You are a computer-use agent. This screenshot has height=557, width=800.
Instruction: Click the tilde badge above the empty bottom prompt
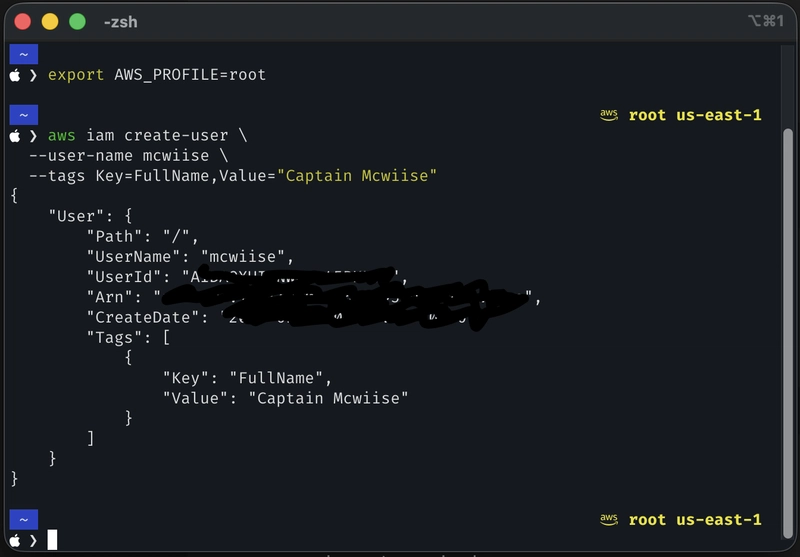23,520
